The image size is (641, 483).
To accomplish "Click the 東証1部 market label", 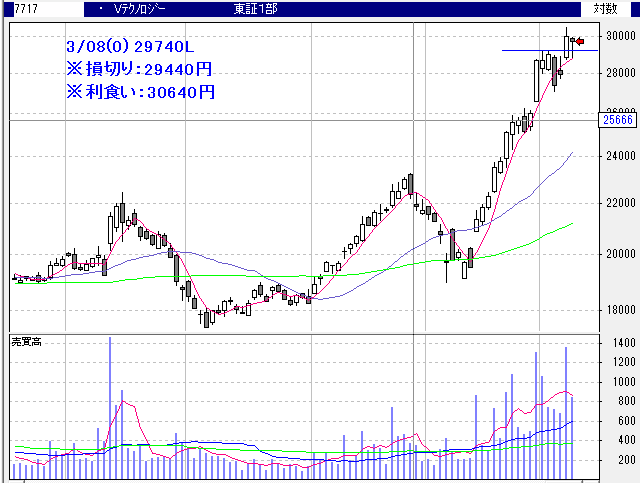I will pyautogui.click(x=260, y=8).
